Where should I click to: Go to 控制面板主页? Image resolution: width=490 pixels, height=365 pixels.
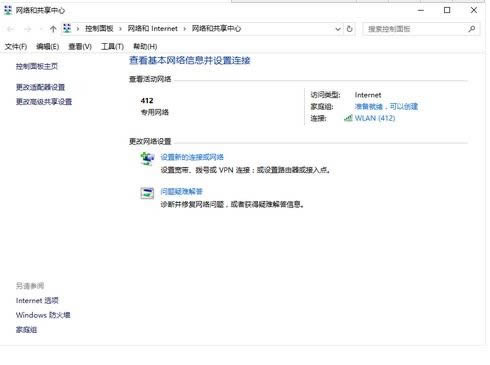[37, 66]
